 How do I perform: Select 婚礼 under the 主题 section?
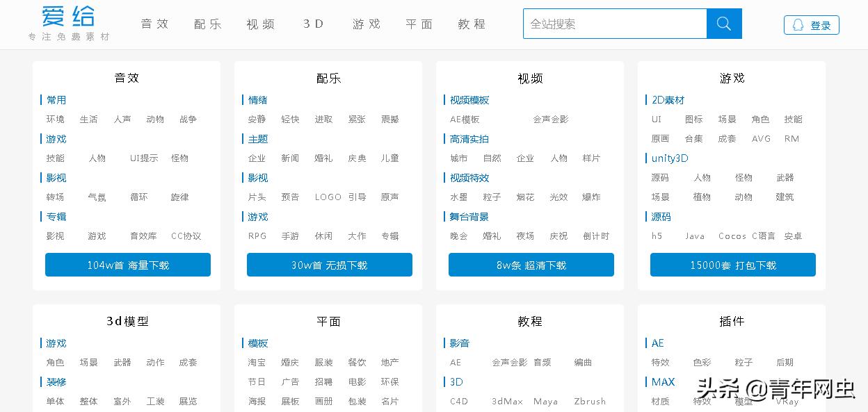pos(323,158)
